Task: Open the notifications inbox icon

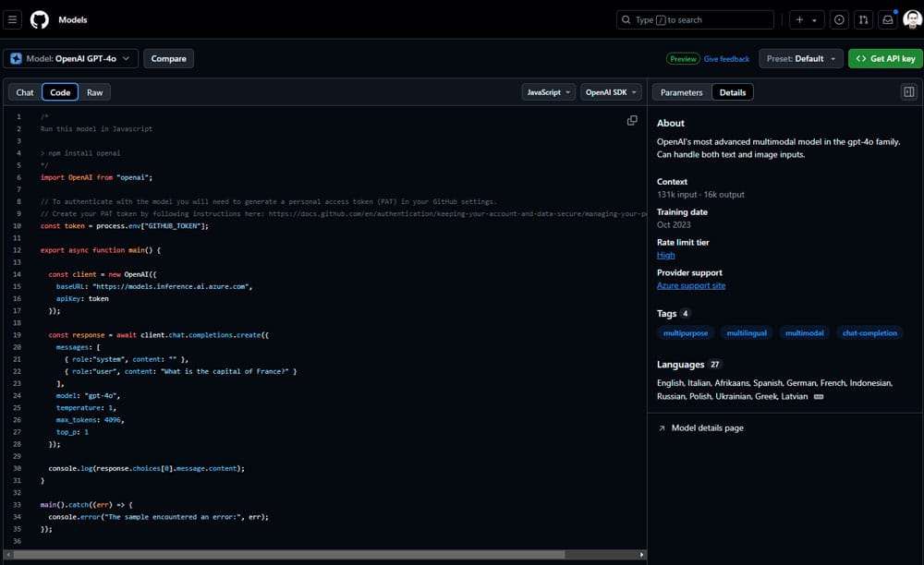Action: pyautogui.click(x=887, y=20)
